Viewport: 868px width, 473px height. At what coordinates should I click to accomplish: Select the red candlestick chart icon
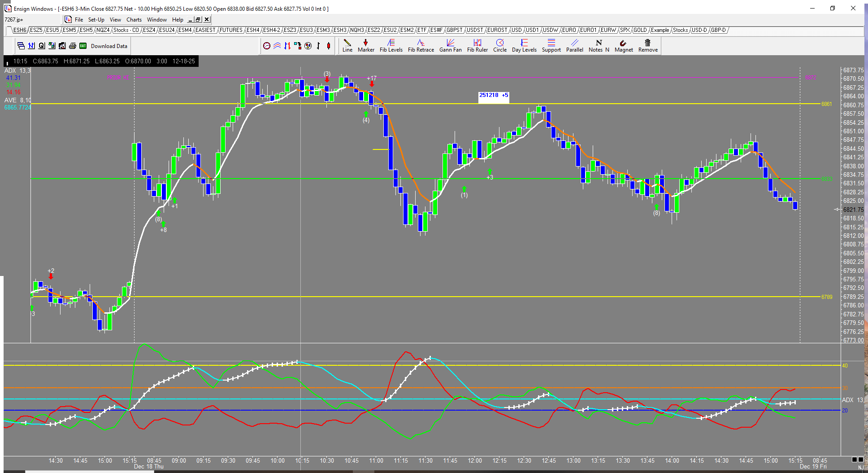click(x=329, y=46)
